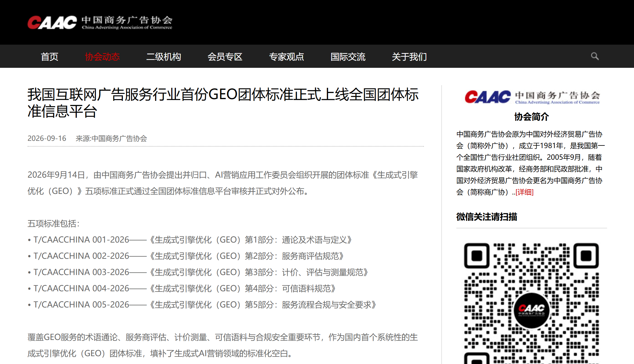
Task: Go to 会员专区 section
Action: 225,57
